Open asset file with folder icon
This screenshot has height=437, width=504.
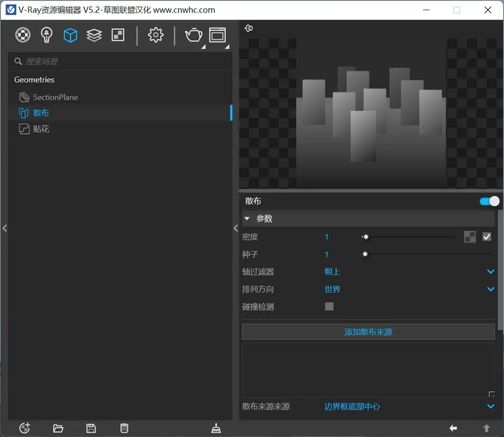point(58,428)
